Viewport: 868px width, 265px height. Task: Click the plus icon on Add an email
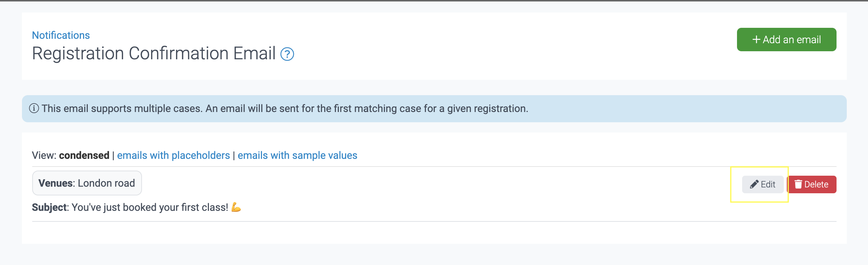click(756, 40)
